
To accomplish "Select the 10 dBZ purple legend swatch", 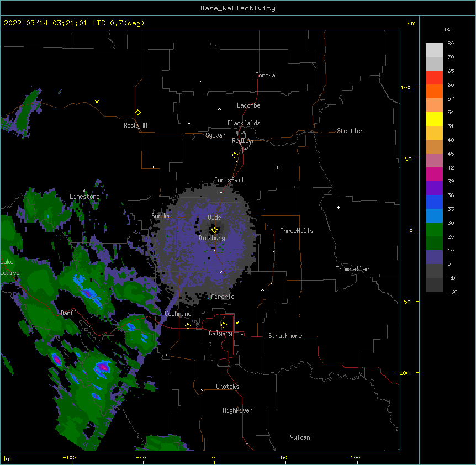I will [434, 257].
